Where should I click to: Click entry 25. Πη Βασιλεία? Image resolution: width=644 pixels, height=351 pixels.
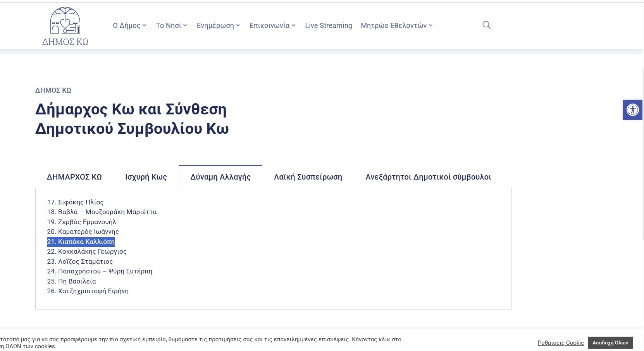click(x=72, y=281)
